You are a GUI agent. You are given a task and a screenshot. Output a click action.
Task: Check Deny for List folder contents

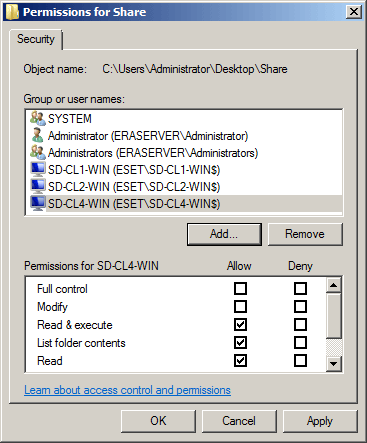coord(300,343)
